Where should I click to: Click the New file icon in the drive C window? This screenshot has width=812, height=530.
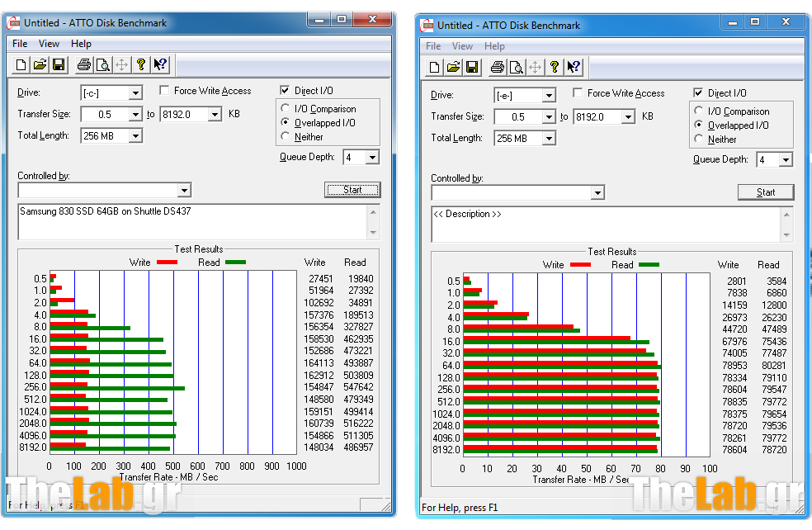coord(21,64)
